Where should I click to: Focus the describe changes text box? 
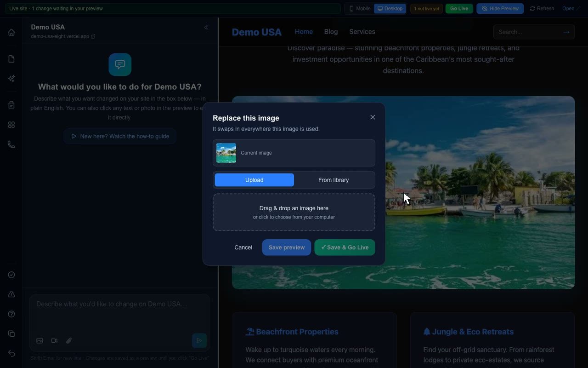pos(120,313)
